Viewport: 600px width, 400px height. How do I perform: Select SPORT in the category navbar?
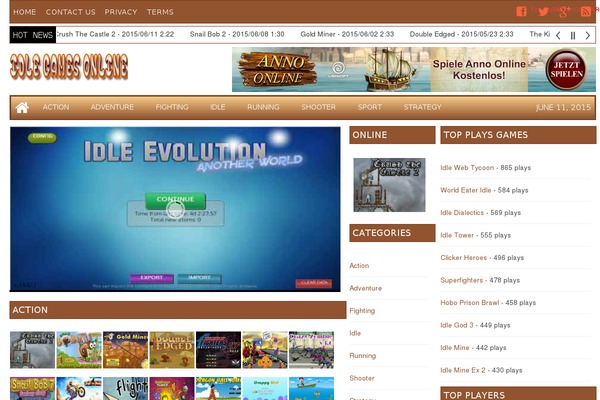click(370, 107)
